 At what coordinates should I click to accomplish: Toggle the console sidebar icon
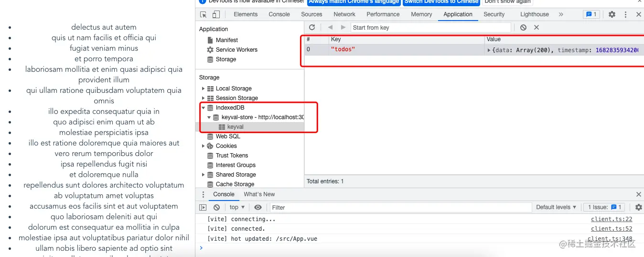coord(203,207)
